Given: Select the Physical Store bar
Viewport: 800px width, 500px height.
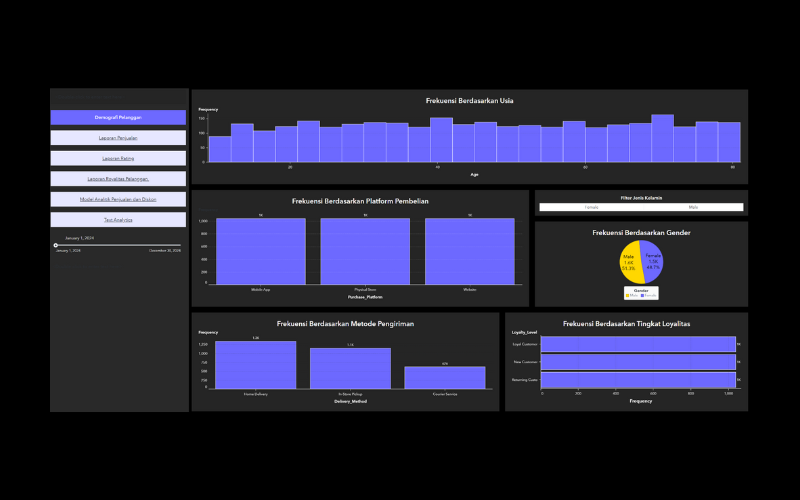Looking at the screenshot, I should click(x=365, y=252).
